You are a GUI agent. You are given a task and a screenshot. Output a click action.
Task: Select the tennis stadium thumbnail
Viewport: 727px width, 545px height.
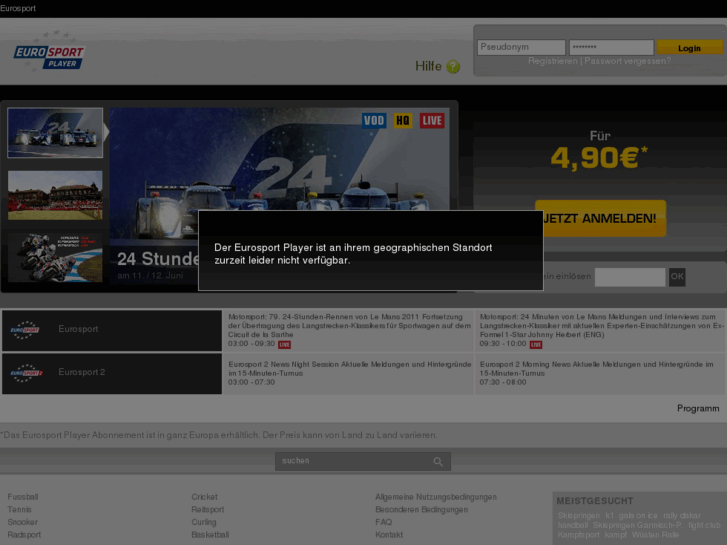coord(55,195)
